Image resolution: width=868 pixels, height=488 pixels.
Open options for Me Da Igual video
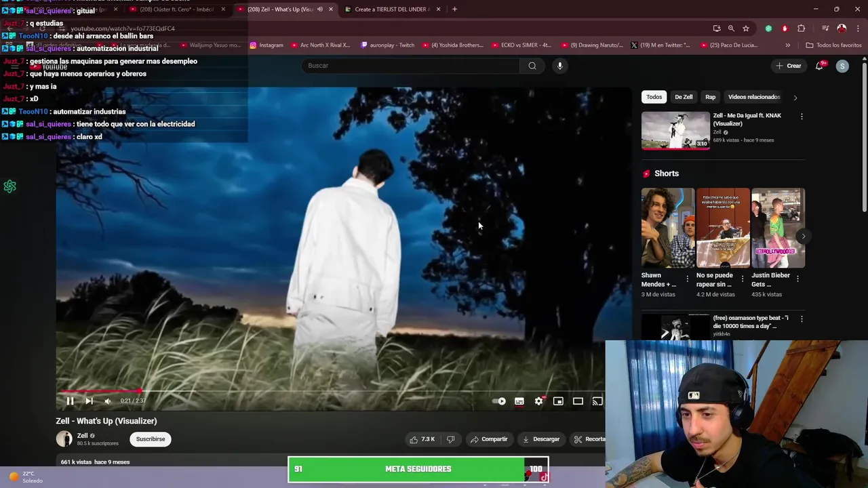802,117
